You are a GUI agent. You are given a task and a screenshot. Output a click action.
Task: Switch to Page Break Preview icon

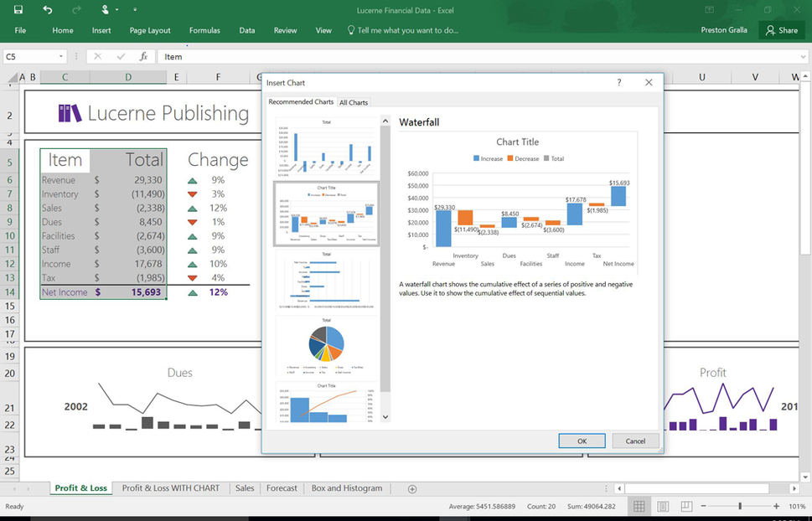[x=686, y=506]
